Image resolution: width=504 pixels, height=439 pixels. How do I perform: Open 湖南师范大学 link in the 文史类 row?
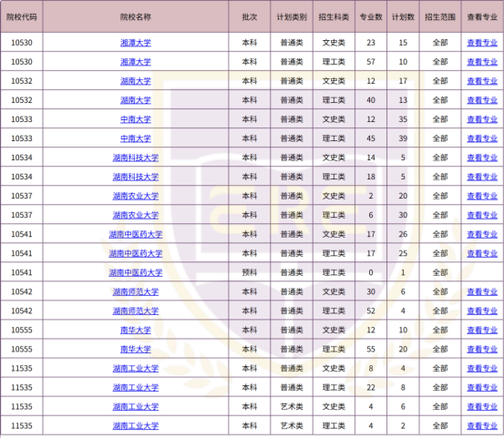[135, 291]
